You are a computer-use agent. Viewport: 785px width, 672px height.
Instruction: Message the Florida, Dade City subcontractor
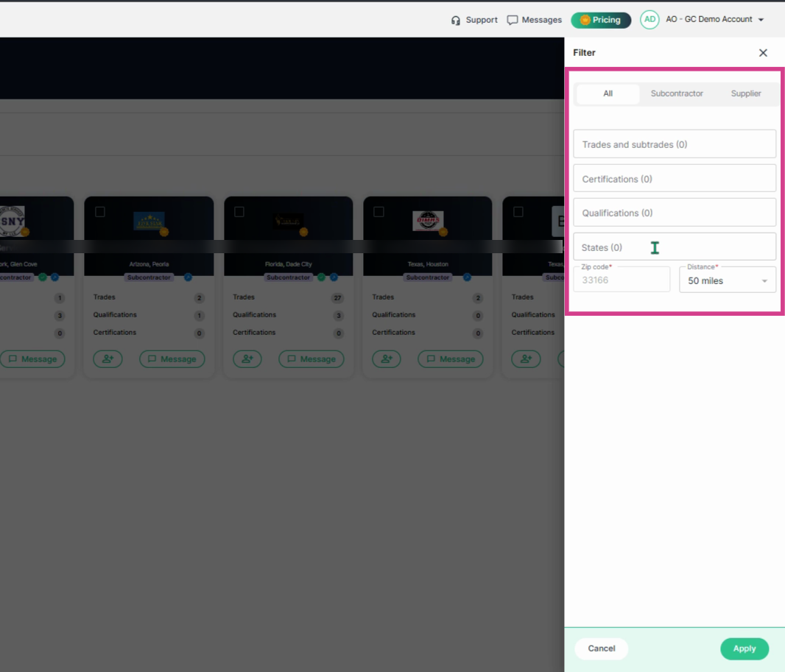(x=311, y=358)
